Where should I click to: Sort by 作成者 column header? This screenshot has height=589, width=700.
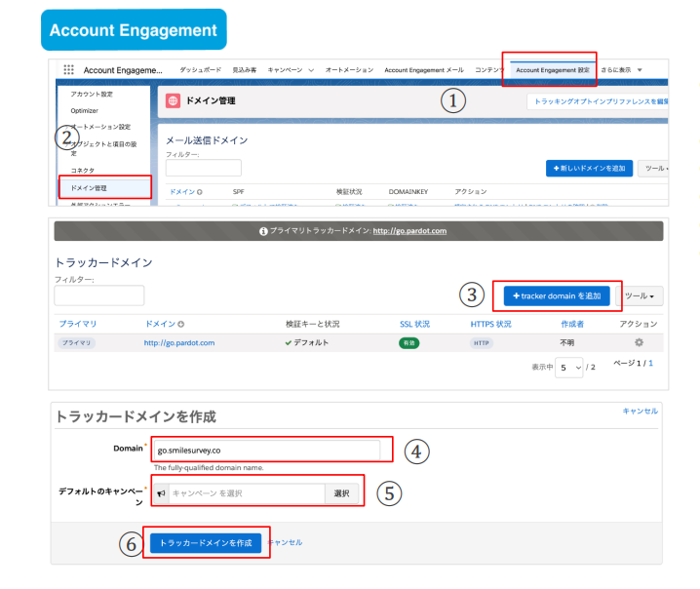[x=572, y=324]
